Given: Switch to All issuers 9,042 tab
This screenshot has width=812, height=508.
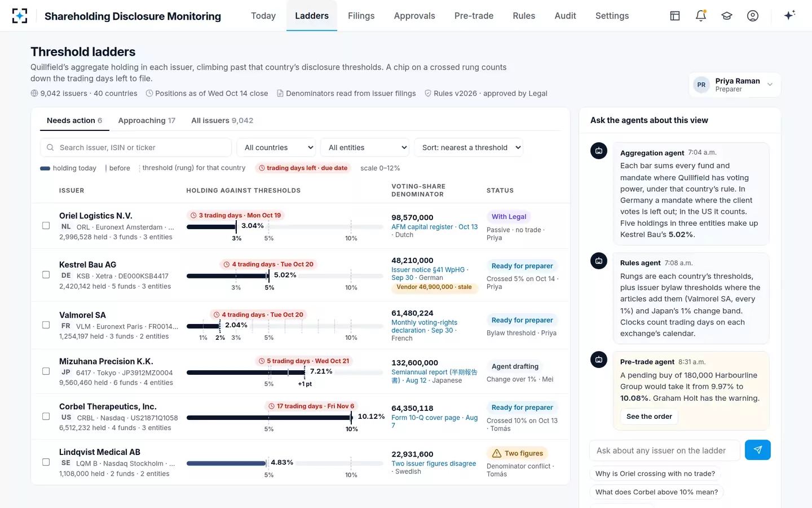Looking at the screenshot, I should [x=222, y=120].
